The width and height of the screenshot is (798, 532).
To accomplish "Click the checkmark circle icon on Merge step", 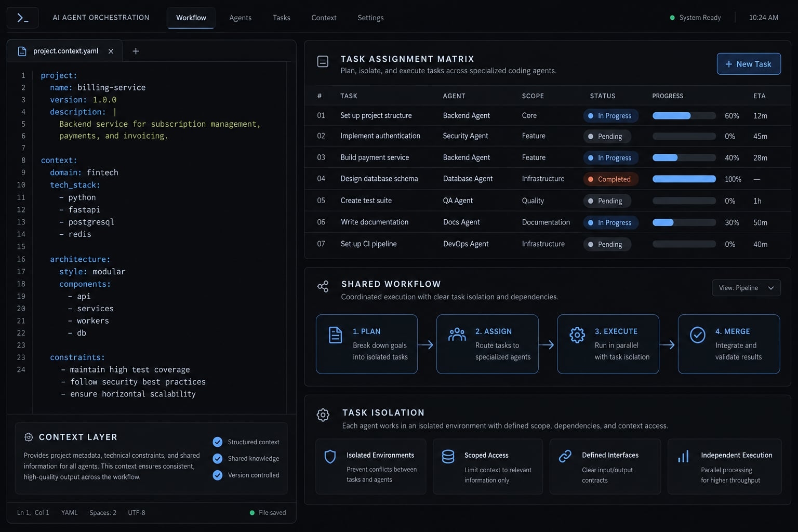I will coord(697,335).
